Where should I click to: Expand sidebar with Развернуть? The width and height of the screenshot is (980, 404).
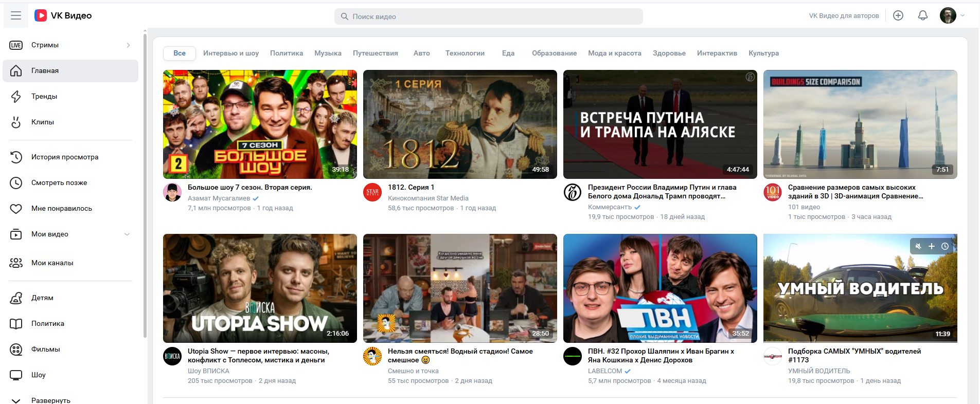50,400
